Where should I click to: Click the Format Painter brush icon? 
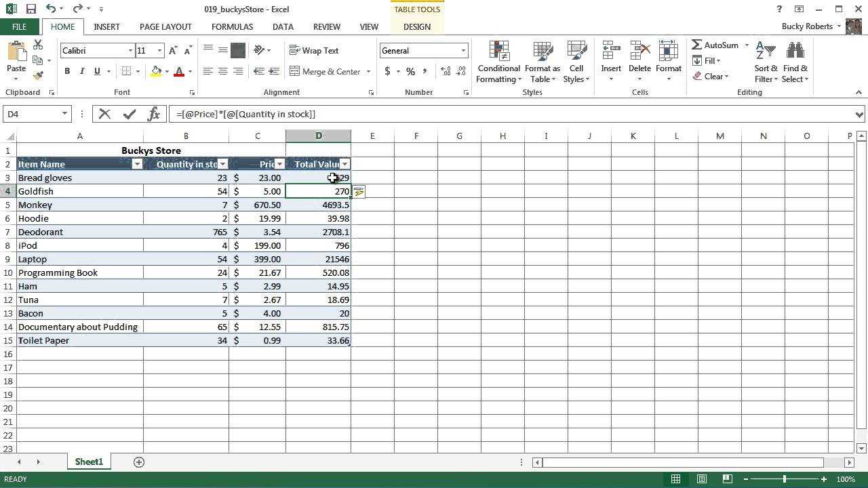click(38, 75)
